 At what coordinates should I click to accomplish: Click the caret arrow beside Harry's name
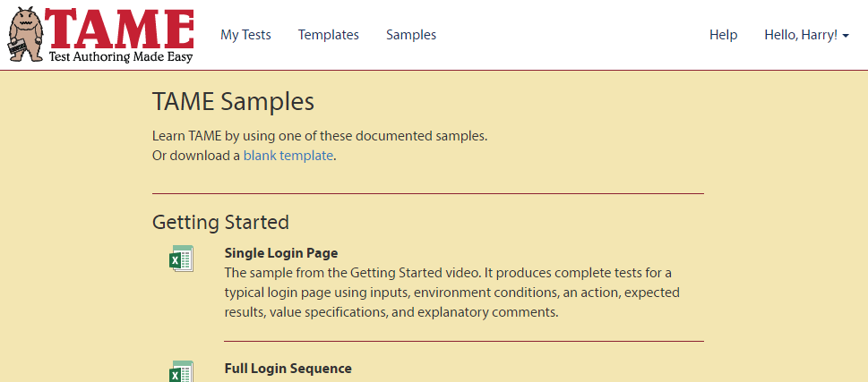pyautogui.click(x=846, y=36)
